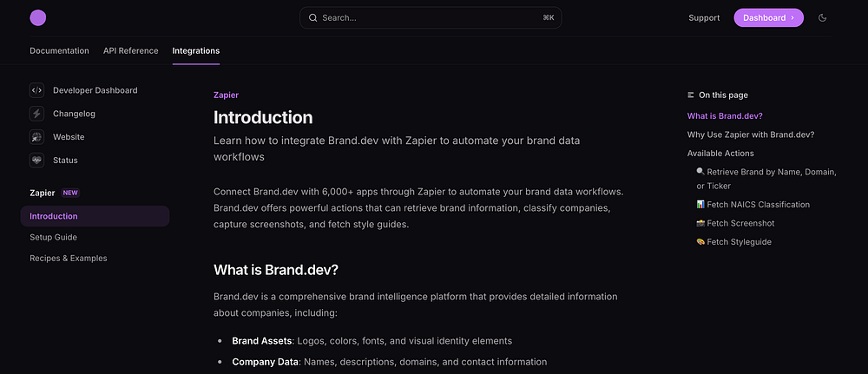Switch to the API Reference tab
The image size is (868, 374).
pyautogui.click(x=130, y=50)
